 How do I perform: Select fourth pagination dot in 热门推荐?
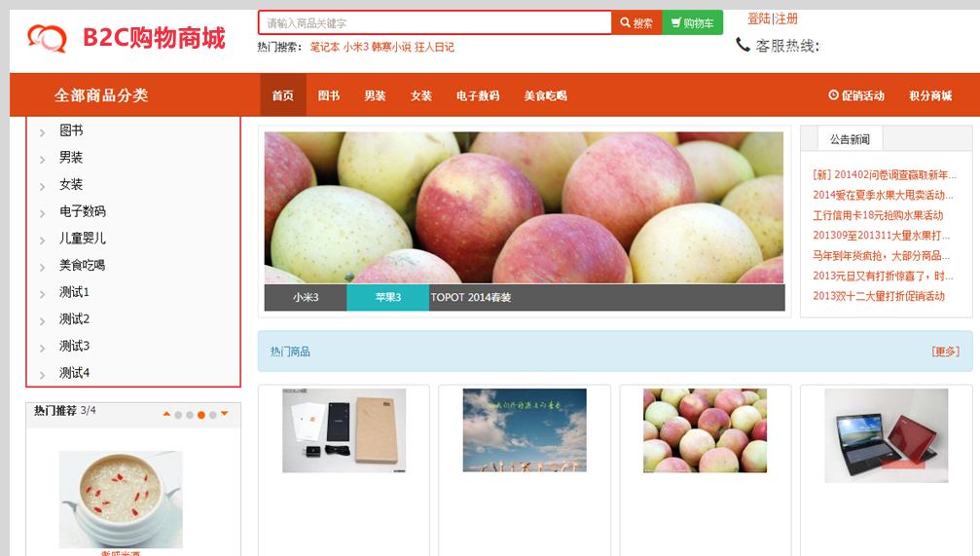[212, 415]
